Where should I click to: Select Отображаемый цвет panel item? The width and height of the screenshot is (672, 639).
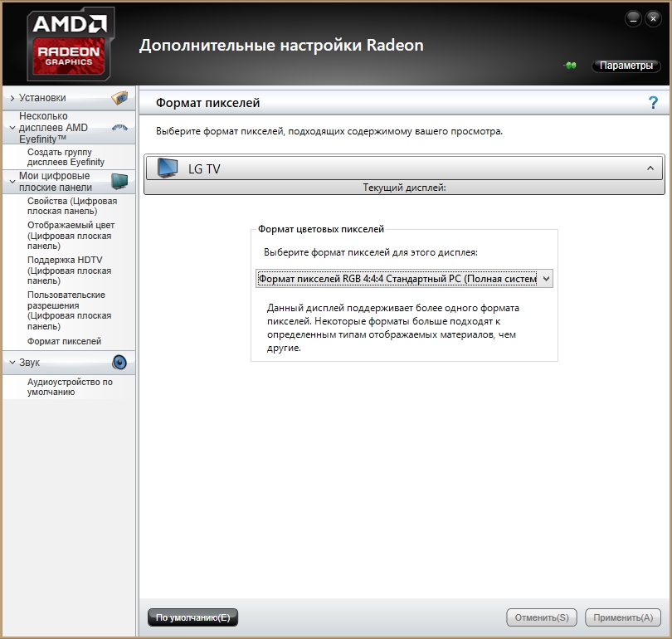click(71, 236)
